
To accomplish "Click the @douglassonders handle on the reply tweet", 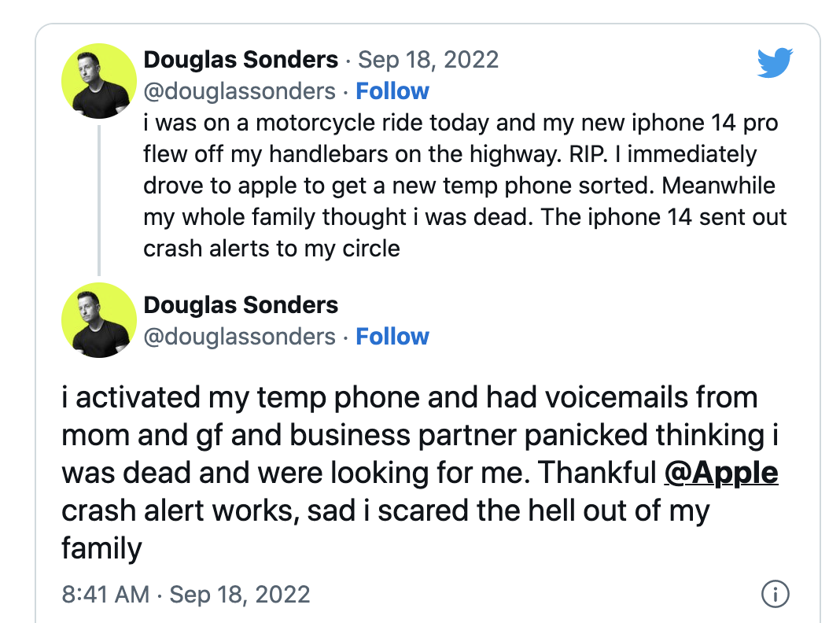I will pos(239,337).
